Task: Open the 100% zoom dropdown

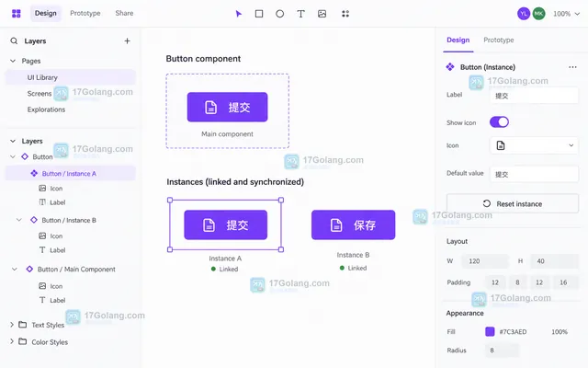Action: (x=566, y=14)
